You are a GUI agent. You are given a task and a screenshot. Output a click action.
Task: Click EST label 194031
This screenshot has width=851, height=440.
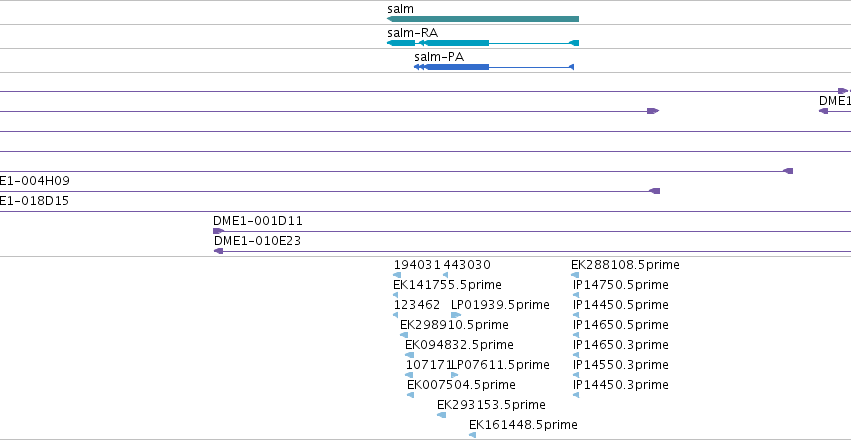pyautogui.click(x=418, y=265)
